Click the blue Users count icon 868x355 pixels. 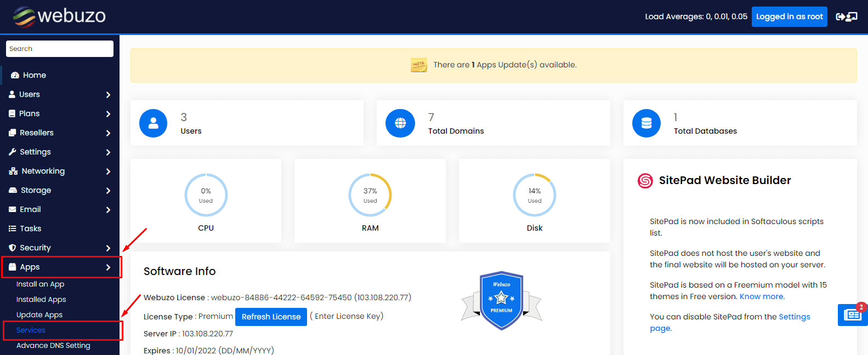[x=153, y=123]
